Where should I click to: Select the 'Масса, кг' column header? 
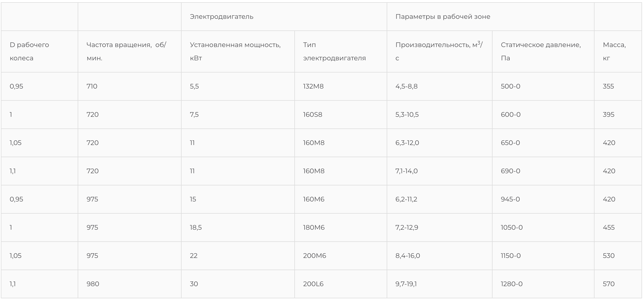click(614, 51)
